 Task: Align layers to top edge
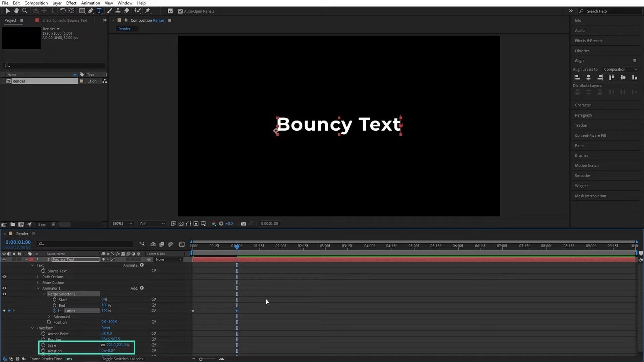pyautogui.click(x=611, y=78)
